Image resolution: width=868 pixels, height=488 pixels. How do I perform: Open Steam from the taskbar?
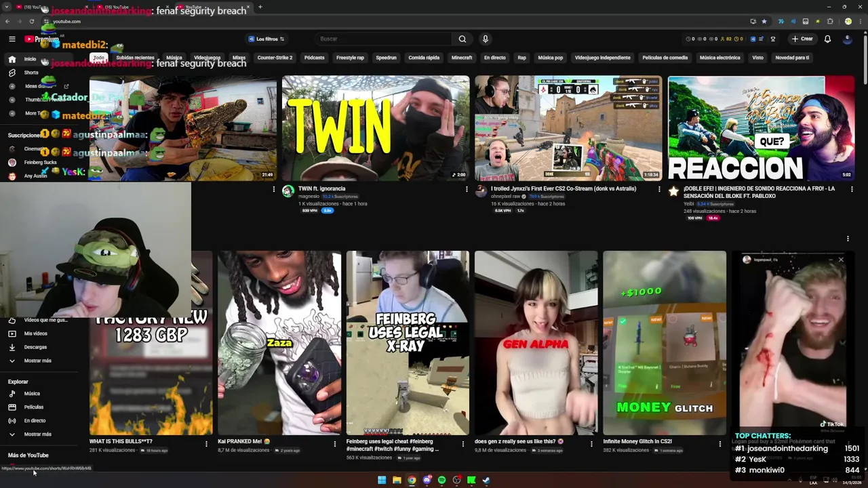(x=486, y=480)
